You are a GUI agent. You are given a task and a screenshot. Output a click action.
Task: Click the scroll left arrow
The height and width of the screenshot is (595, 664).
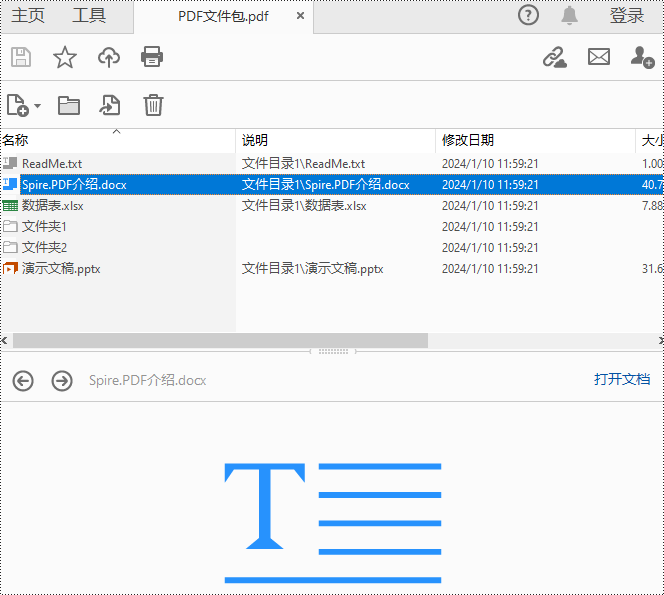tap(4, 340)
